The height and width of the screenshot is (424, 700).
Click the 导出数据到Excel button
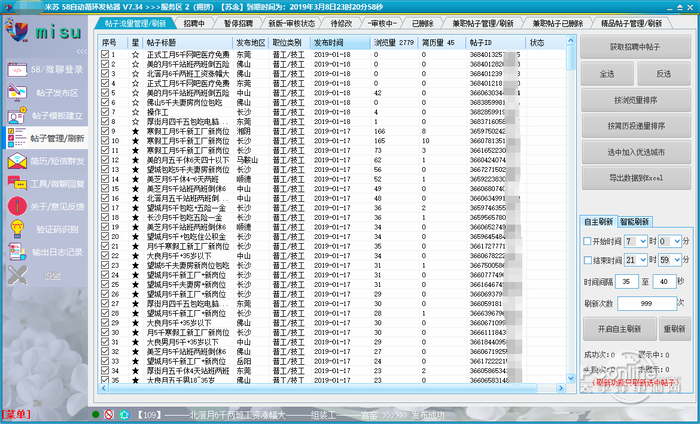(636, 178)
